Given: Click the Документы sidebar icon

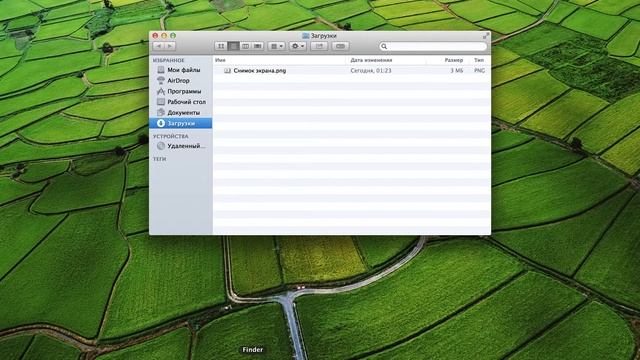Looking at the screenshot, I should (161, 112).
